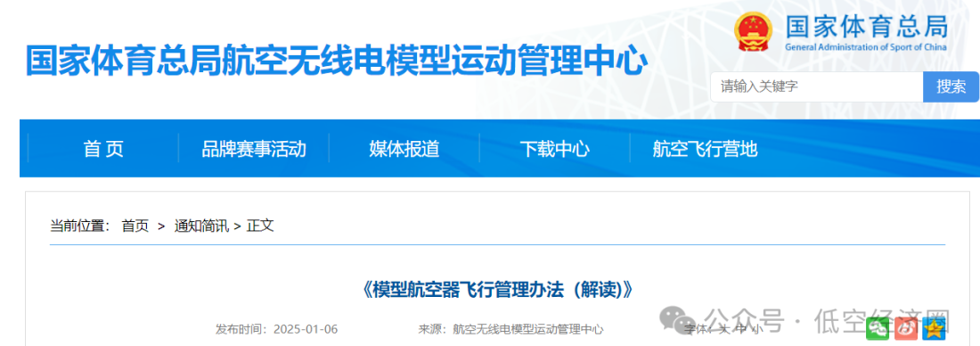Screen dimensions: 980x346
Task: Click the national emblem logo
Action: 754,32
